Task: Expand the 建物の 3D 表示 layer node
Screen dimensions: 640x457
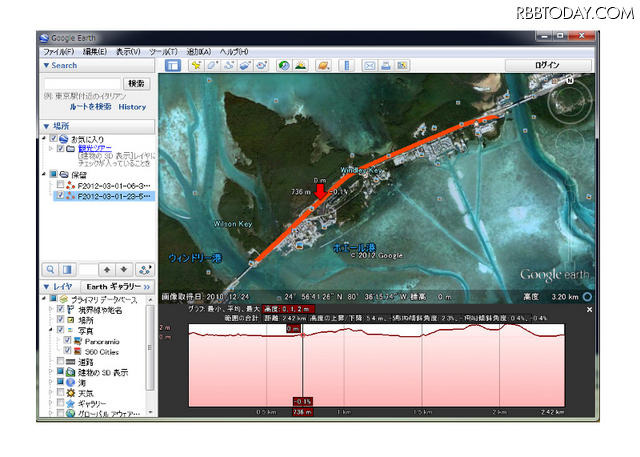Action: (51, 372)
